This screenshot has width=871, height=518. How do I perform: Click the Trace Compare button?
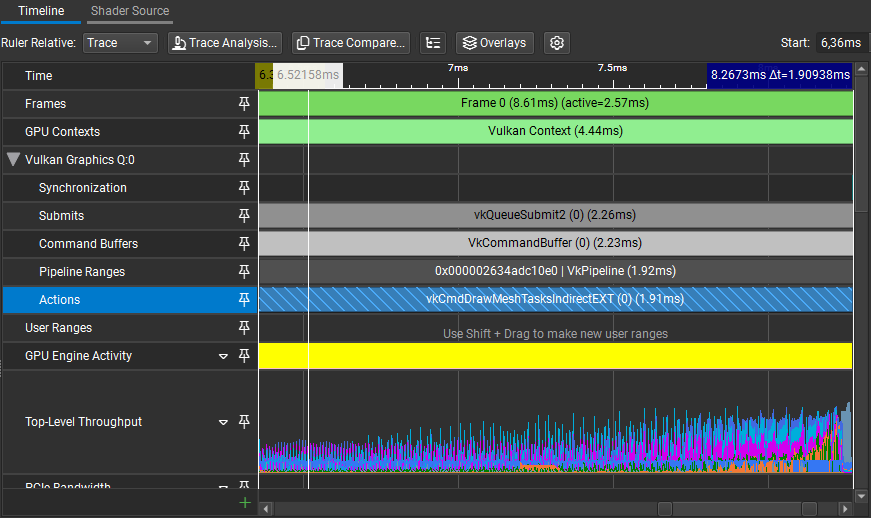pyautogui.click(x=350, y=43)
